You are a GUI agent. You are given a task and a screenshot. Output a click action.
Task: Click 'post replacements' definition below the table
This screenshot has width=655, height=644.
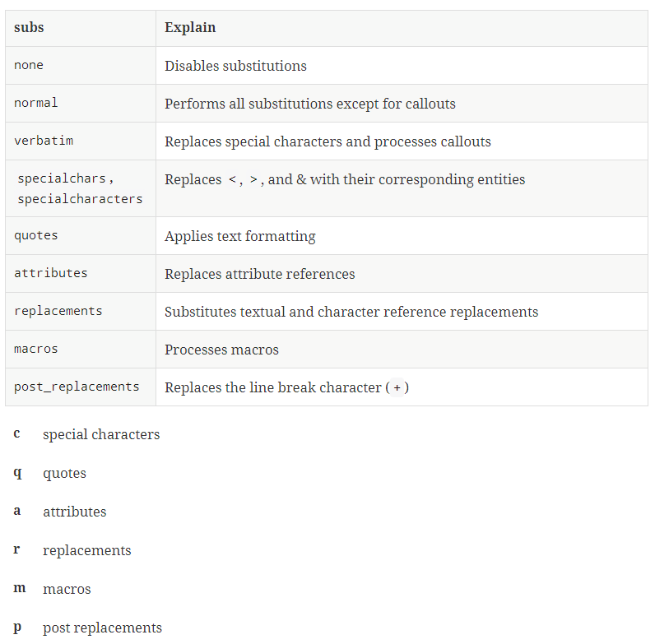102,628
